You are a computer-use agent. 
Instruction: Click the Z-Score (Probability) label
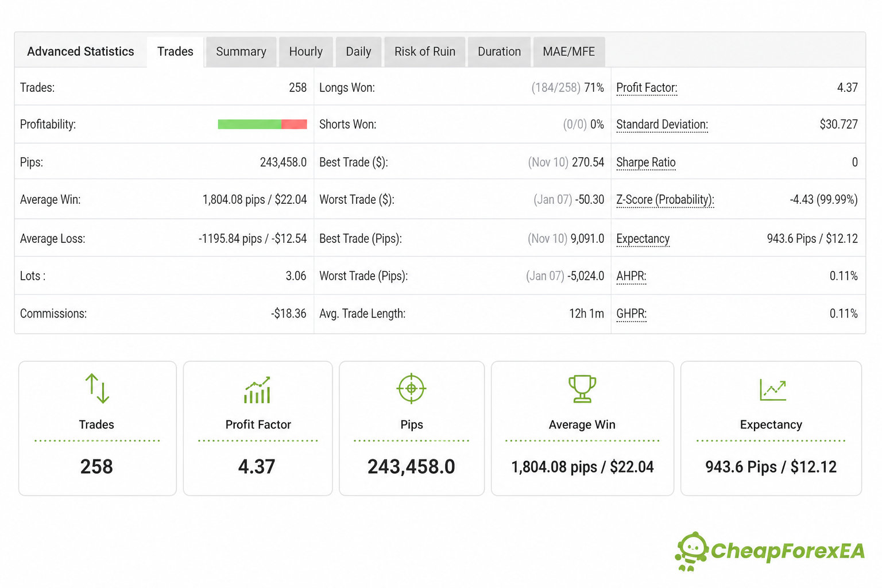[665, 200]
